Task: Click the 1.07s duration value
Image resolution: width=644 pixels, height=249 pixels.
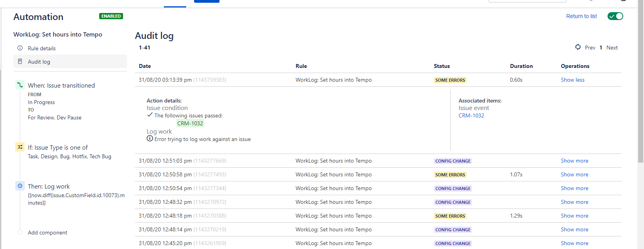Action: click(516, 174)
